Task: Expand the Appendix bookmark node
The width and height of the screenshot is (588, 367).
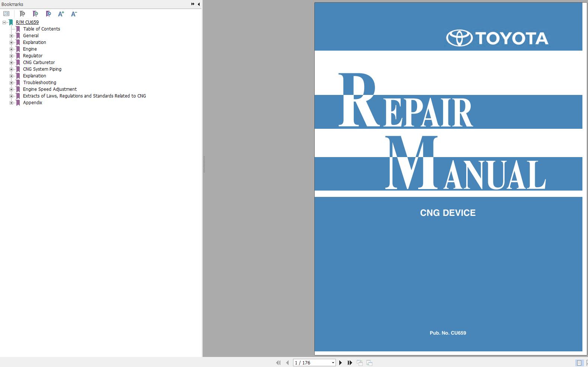Action: click(11, 103)
